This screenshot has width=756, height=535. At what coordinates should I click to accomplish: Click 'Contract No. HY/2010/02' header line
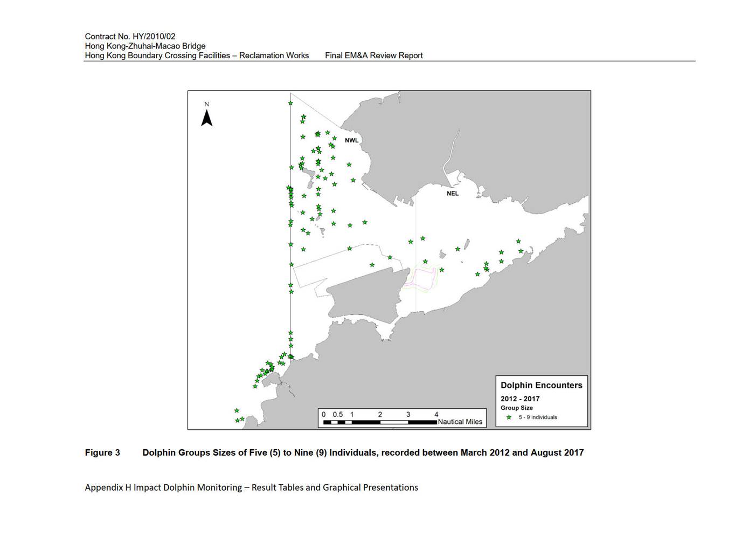(130, 37)
